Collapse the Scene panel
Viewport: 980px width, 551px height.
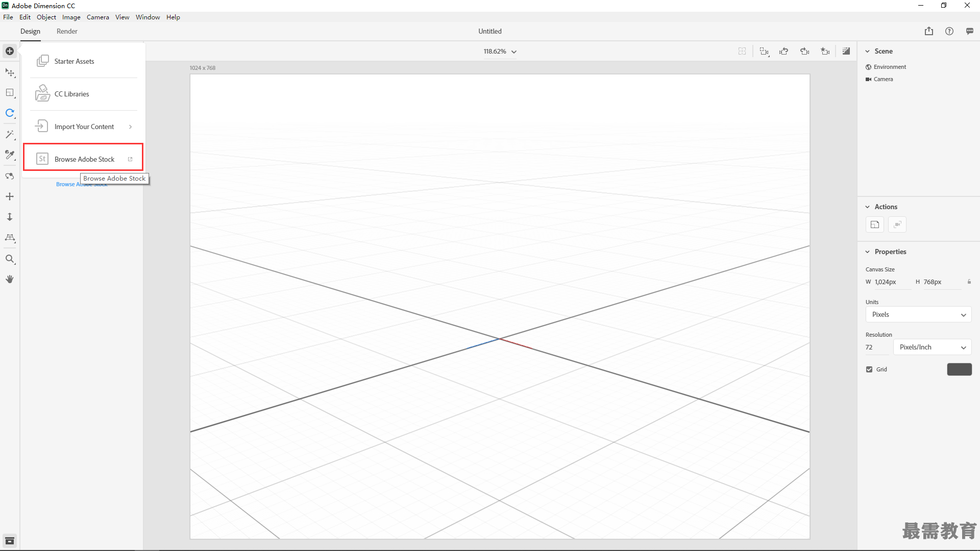tap(867, 51)
